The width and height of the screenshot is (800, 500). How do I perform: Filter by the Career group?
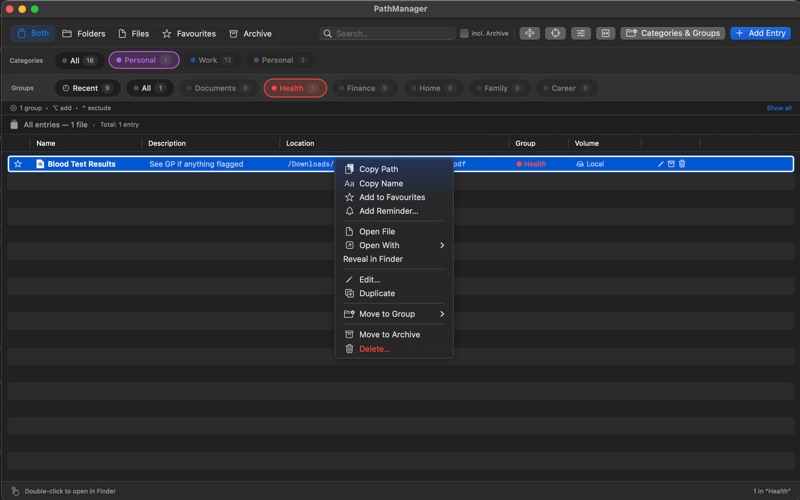(x=567, y=88)
